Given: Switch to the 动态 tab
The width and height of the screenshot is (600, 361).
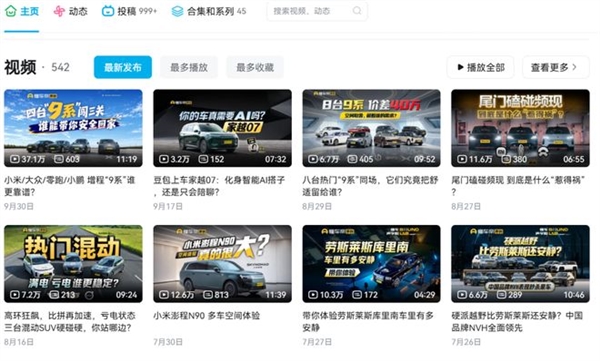Looking at the screenshot, I should (70, 11).
